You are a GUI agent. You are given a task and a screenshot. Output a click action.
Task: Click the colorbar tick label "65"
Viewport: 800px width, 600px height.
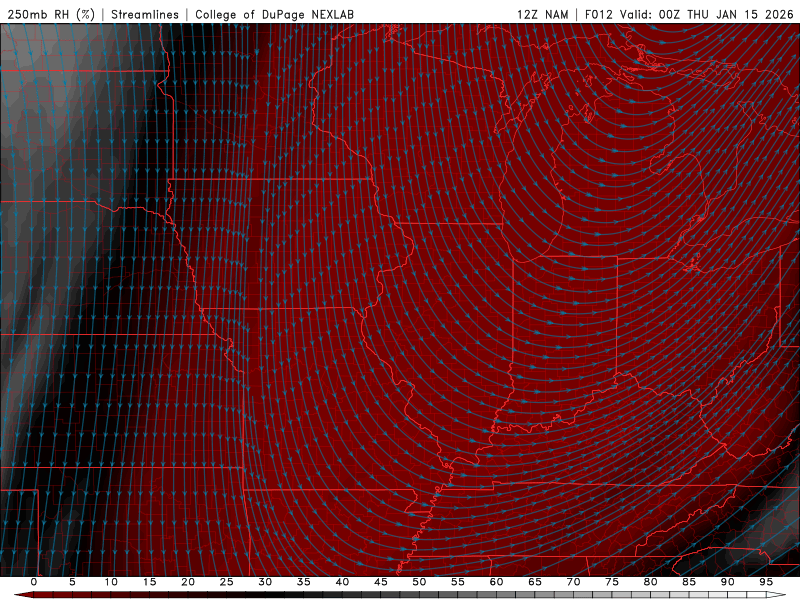tap(535, 582)
